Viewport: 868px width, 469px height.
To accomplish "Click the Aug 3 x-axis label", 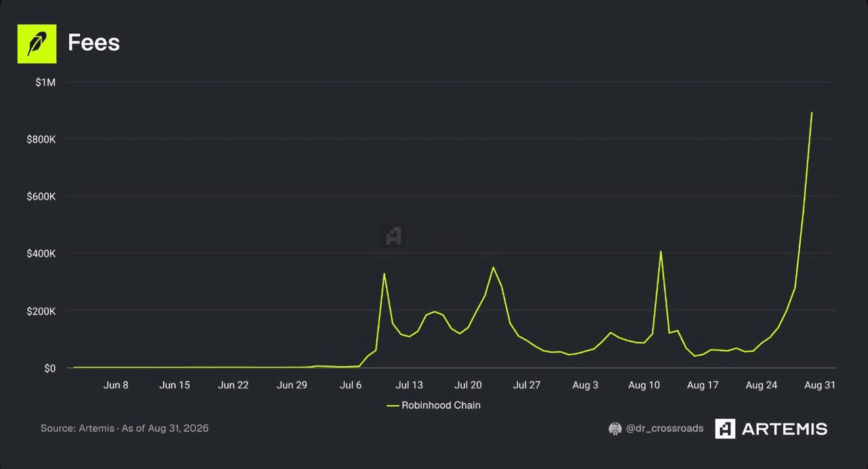I will click(x=585, y=385).
